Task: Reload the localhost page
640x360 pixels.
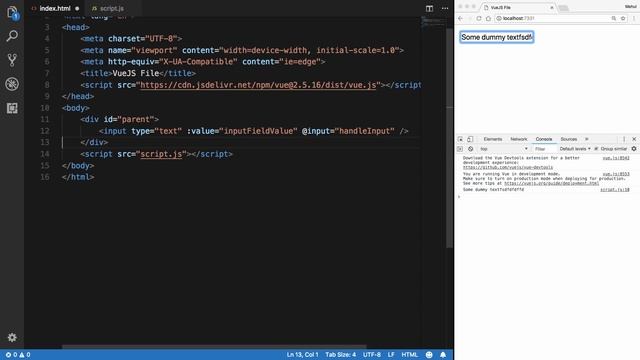Action: tap(479, 18)
